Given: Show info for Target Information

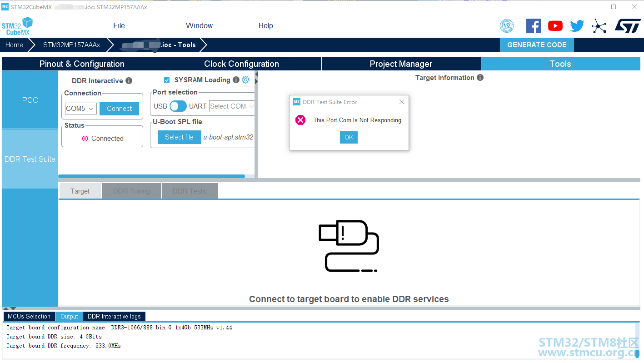Looking at the screenshot, I should click(480, 78).
